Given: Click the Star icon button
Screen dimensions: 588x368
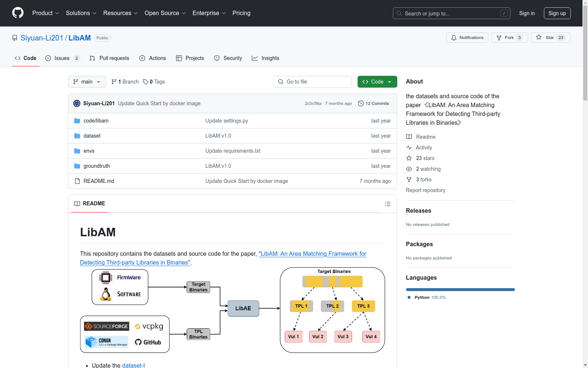Looking at the screenshot, I should [539, 38].
